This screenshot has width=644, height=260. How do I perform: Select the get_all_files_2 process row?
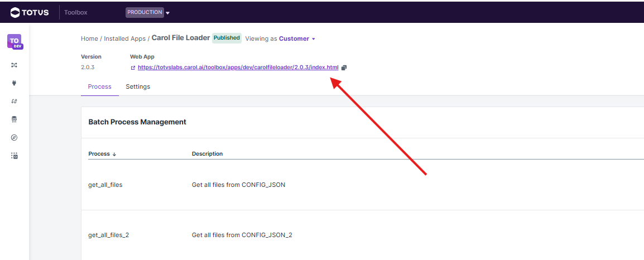362,235
